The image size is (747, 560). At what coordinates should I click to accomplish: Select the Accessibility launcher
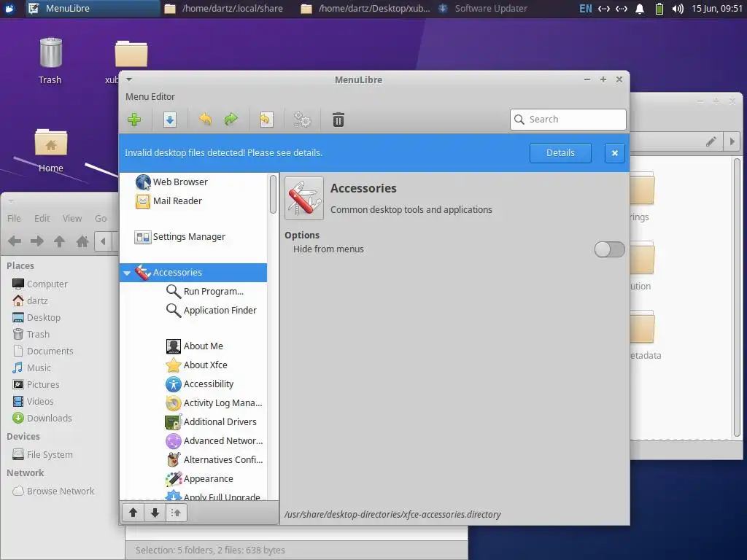[x=193, y=384]
